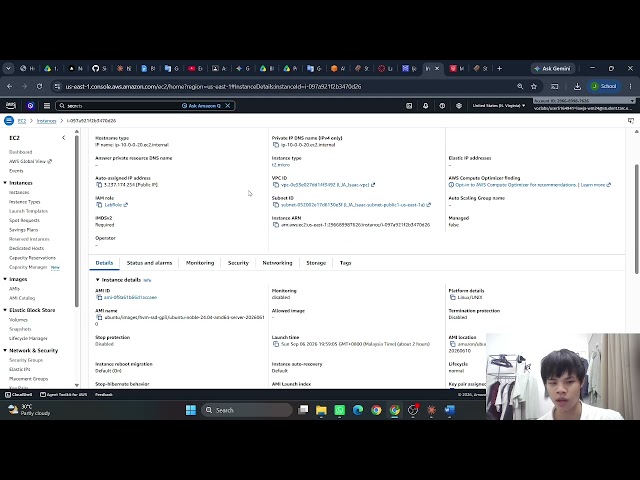Switch to the Monitoring tab
This screenshot has width=640, height=480.
200,263
